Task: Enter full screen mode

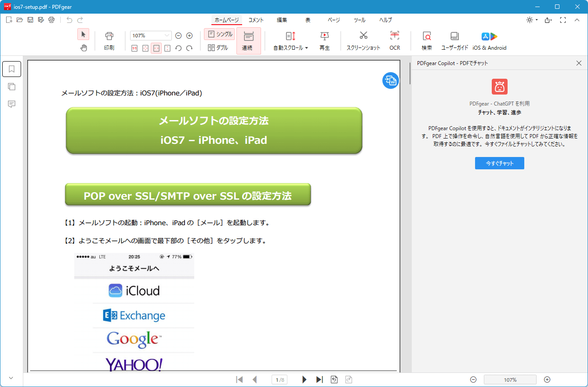Action: tap(563, 20)
